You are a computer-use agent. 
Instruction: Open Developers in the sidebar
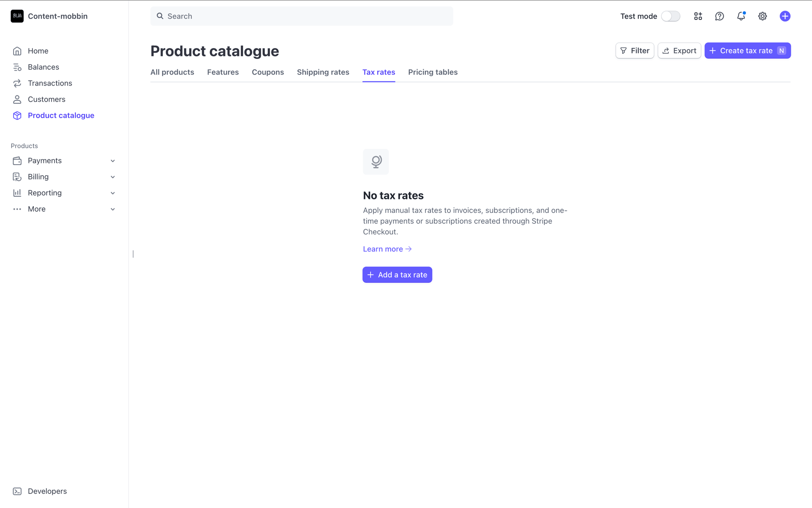(47, 491)
